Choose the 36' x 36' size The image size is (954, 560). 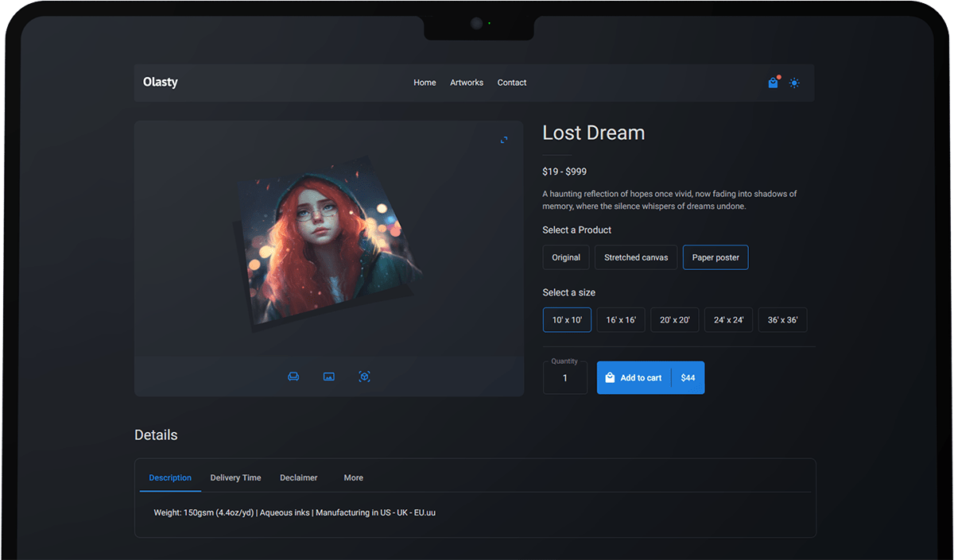(x=782, y=320)
